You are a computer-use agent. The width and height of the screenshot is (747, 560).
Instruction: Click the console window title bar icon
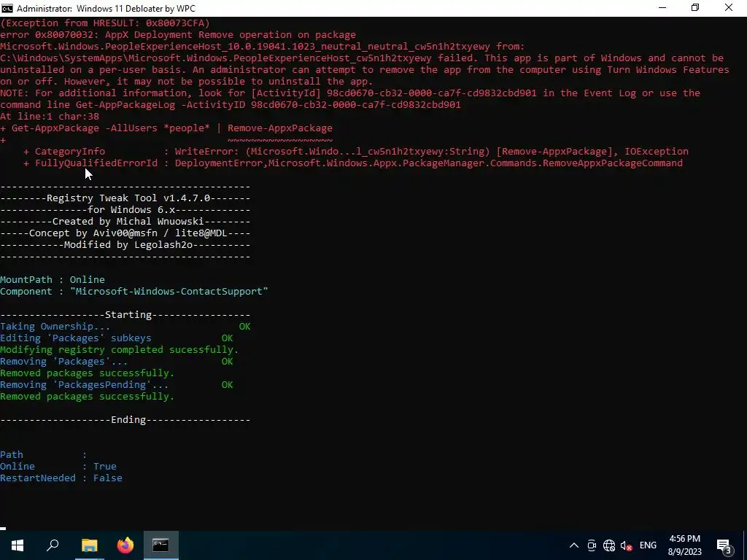click(x=7, y=8)
